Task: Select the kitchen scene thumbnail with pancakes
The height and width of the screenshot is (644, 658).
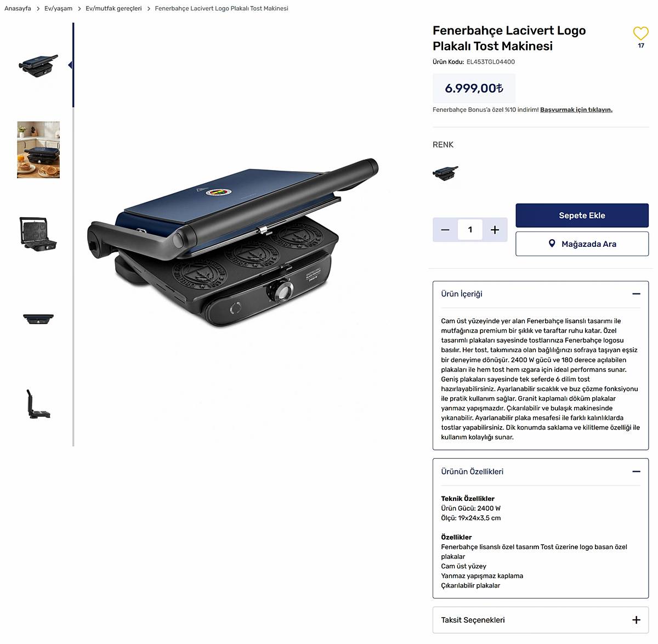Action: click(x=38, y=150)
